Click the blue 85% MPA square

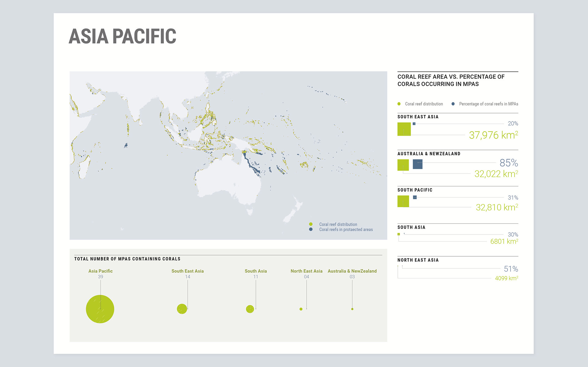tap(417, 164)
